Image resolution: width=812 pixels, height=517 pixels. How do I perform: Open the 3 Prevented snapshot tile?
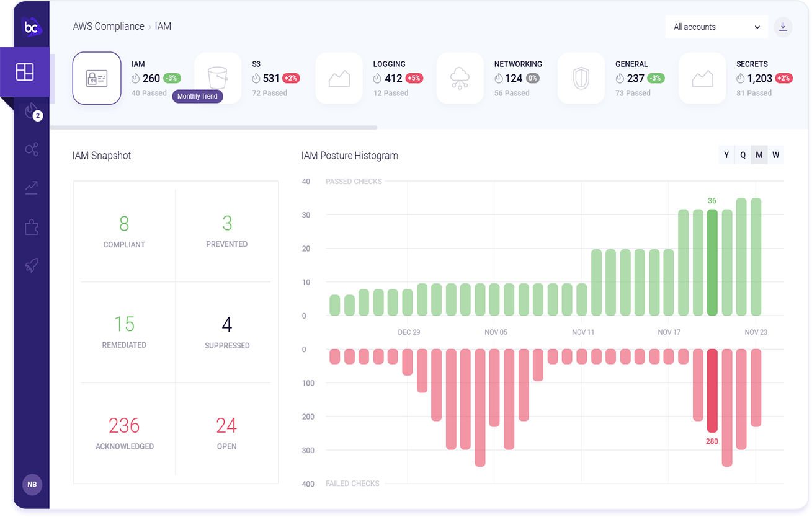226,231
